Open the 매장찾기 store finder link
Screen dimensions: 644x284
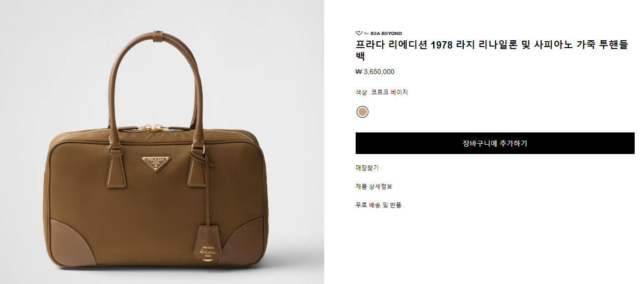[x=367, y=168]
